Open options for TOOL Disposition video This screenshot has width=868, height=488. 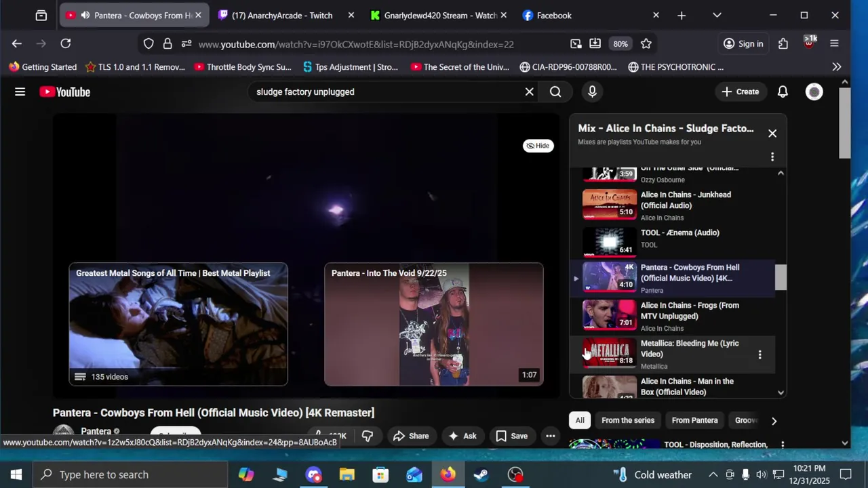coord(783,445)
